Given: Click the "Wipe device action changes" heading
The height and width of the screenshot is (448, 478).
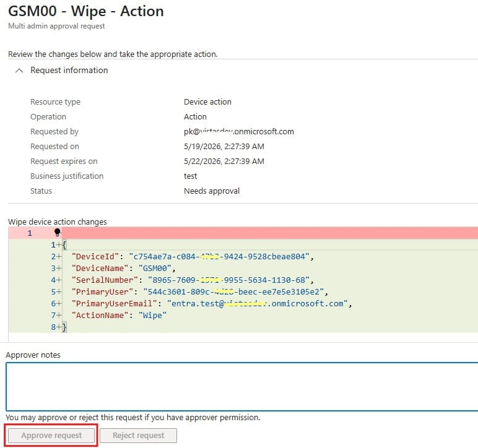Looking at the screenshot, I should 58,222.
